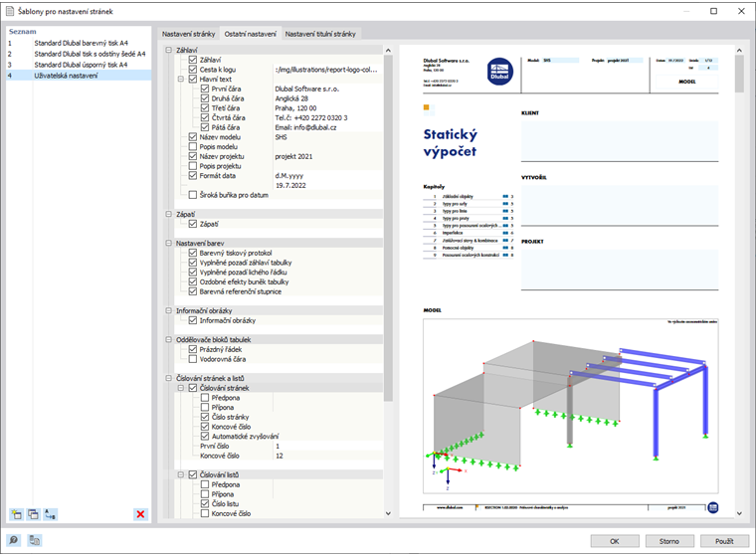Image resolution: width=756 pixels, height=557 pixels.
Task: Collapse the Zápatí section
Action: pos(169,214)
